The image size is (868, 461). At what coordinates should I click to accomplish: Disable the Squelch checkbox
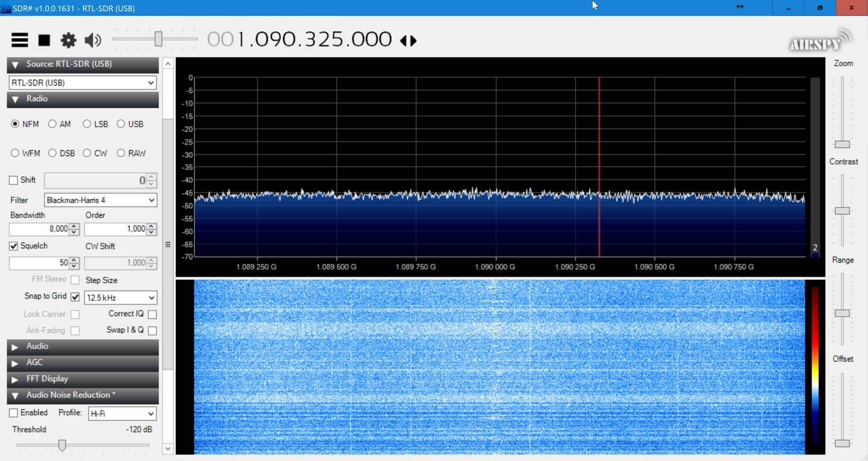[x=14, y=246]
